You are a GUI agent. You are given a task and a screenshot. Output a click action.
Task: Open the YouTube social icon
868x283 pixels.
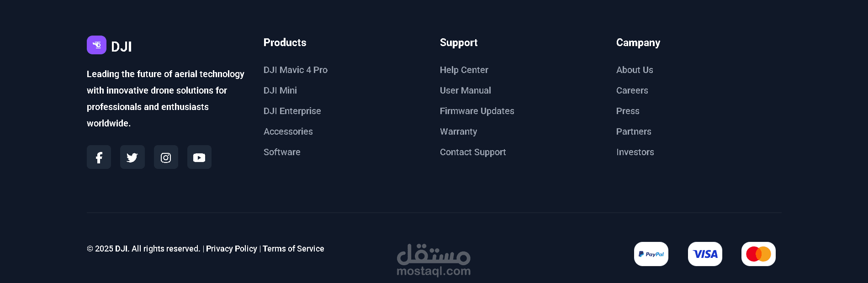pos(199,157)
